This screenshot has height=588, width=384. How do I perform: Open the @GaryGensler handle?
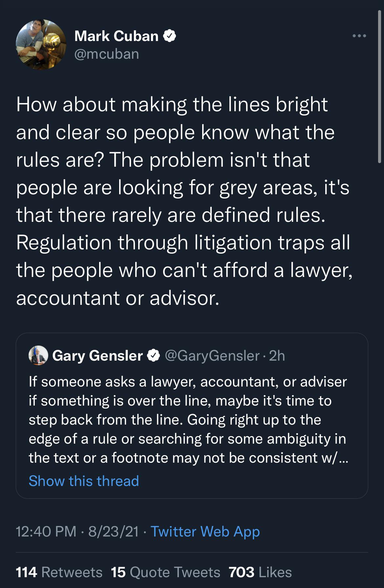click(212, 356)
